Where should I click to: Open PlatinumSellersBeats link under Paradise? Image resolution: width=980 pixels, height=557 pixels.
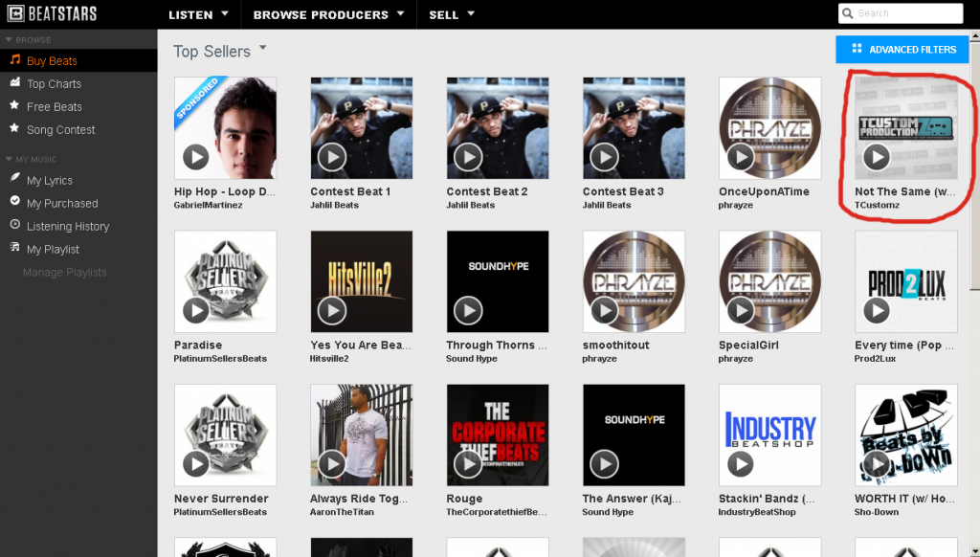220,359
